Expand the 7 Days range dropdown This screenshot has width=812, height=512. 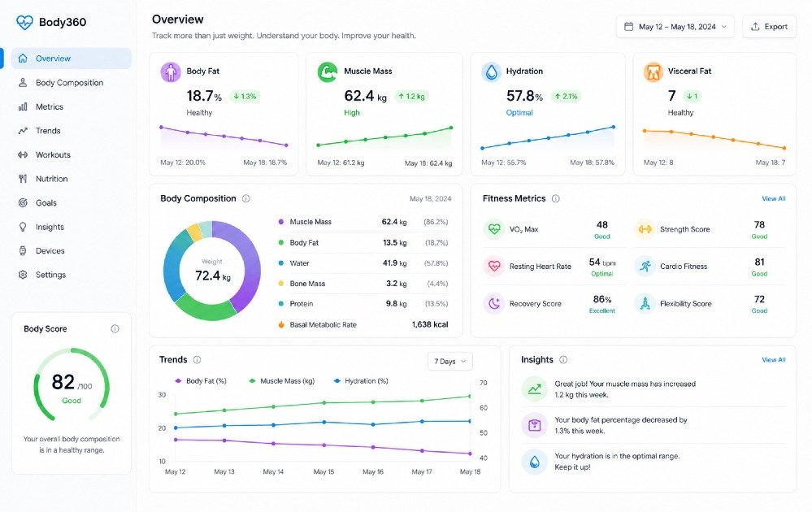[x=450, y=362]
